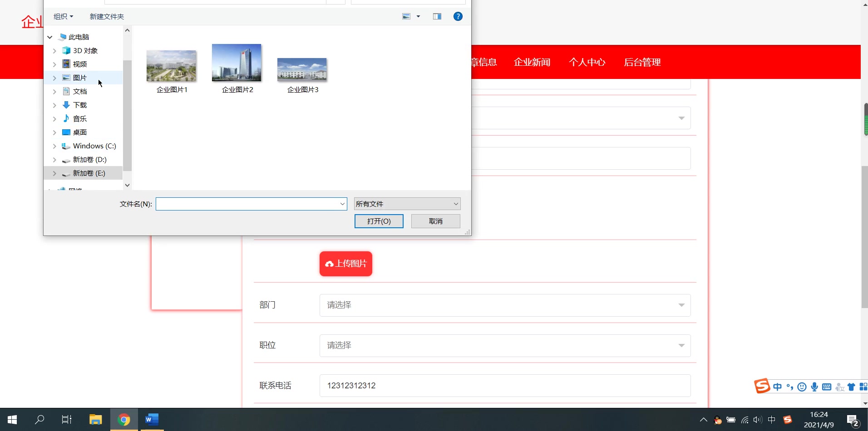Switch to large icons view in dialog

click(405, 16)
